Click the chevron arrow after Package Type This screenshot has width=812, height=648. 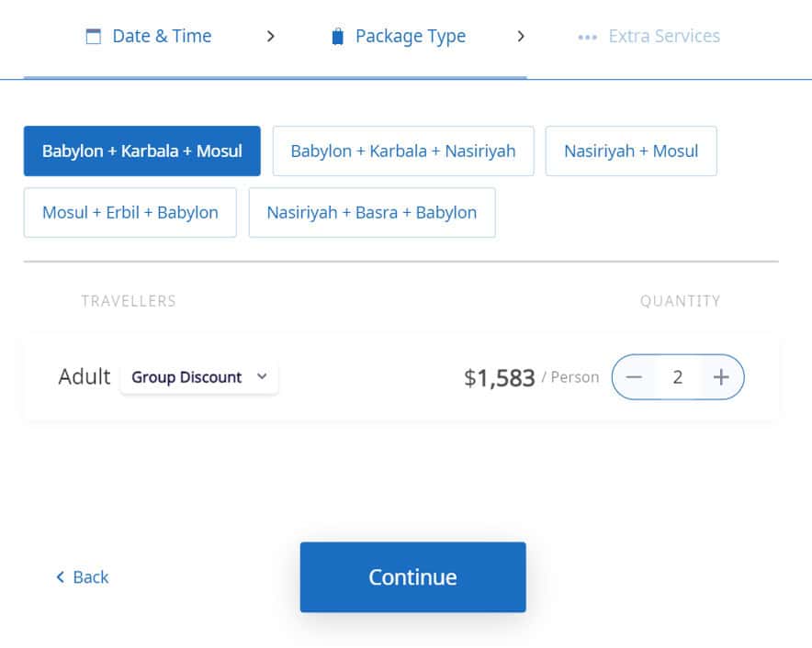(x=521, y=36)
